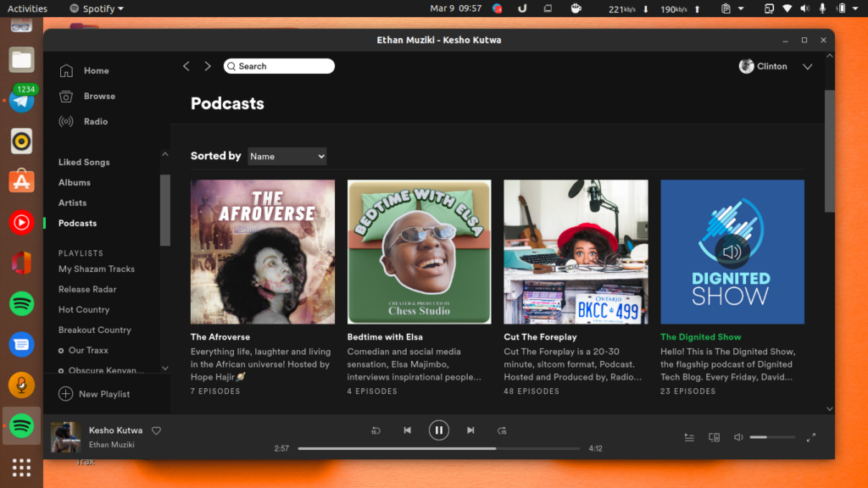Click the Radio waves icon
Viewport: 868px width, 488px height.
(x=66, y=122)
